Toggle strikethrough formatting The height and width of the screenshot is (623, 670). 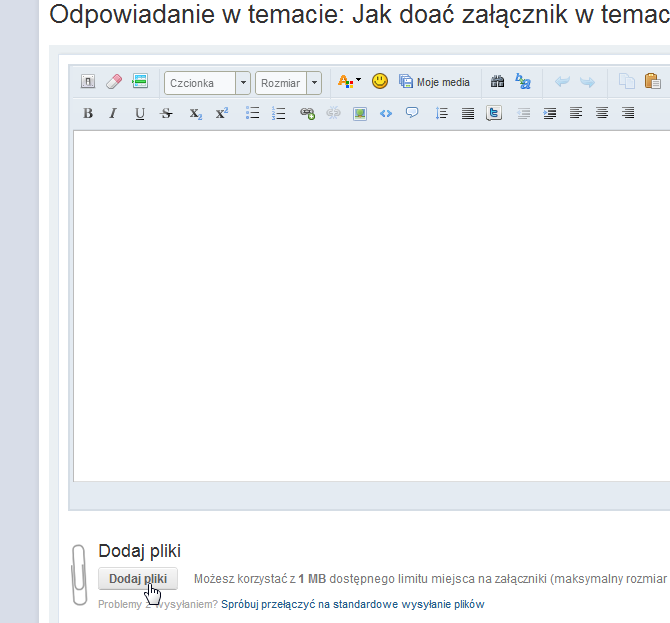166,113
